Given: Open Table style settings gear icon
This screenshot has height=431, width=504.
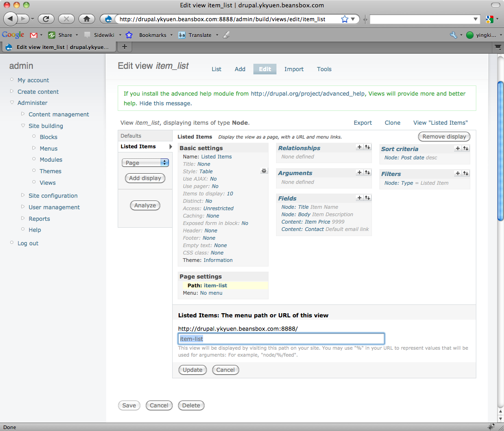Looking at the screenshot, I should point(264,171).
